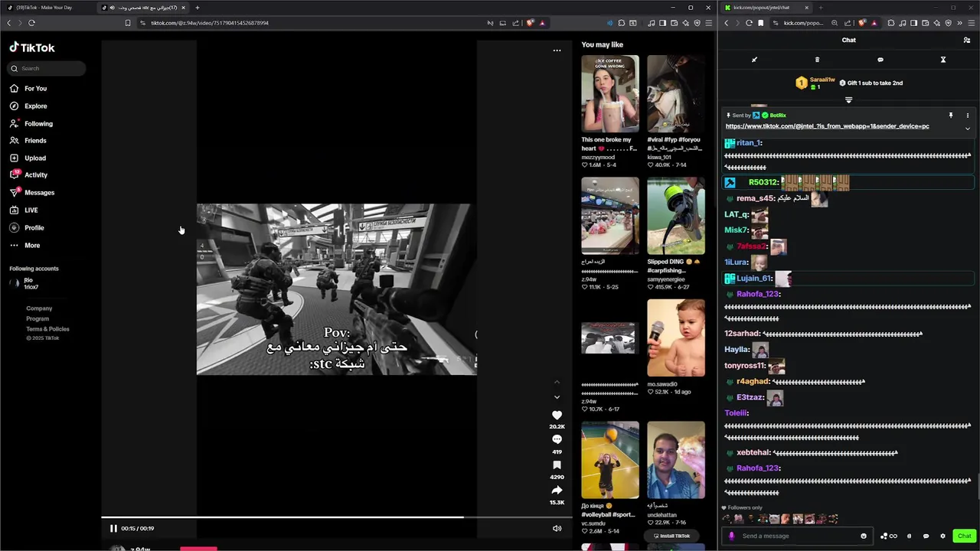Open the Explore page in sidebar
This screenshot has height=551, width=980.
click(x=28, y=106)
